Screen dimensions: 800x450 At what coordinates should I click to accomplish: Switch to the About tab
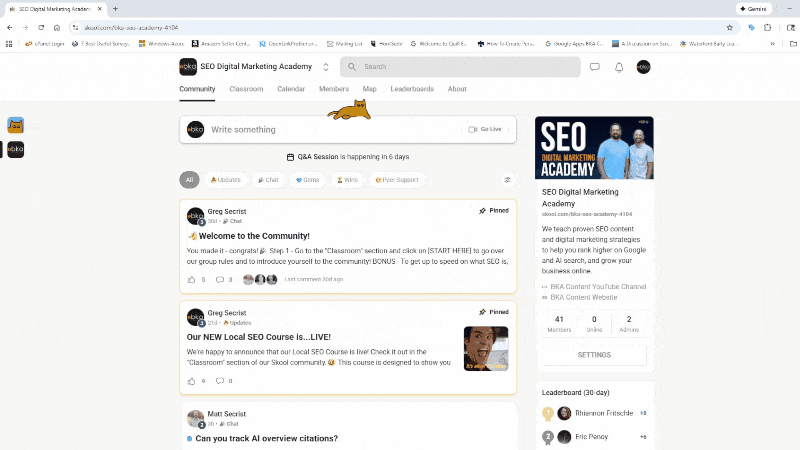457,89
